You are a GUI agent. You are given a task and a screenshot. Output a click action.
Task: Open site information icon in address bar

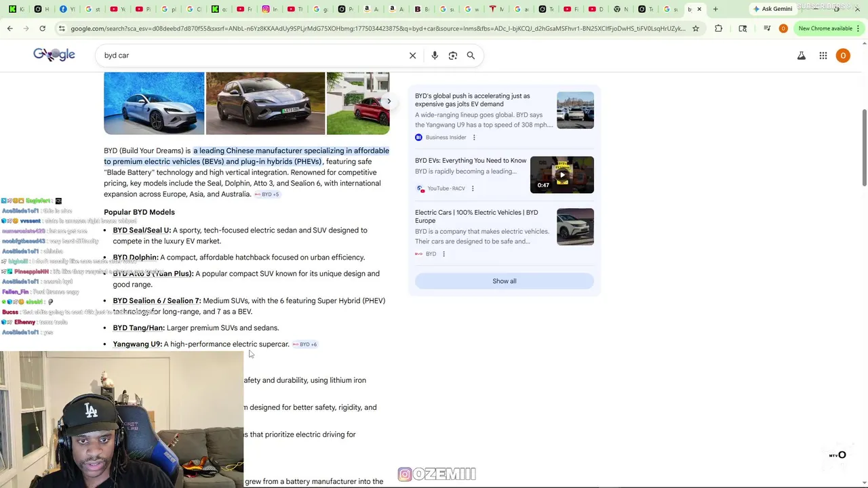pyautogui.click(x=62, y=28)
